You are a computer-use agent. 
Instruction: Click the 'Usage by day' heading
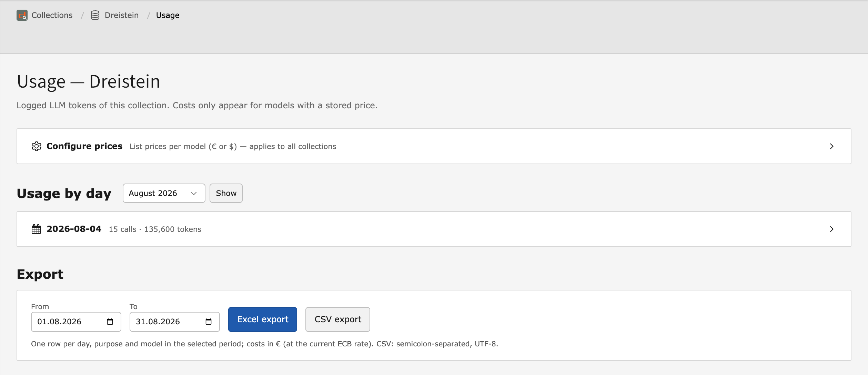point(64,193)
